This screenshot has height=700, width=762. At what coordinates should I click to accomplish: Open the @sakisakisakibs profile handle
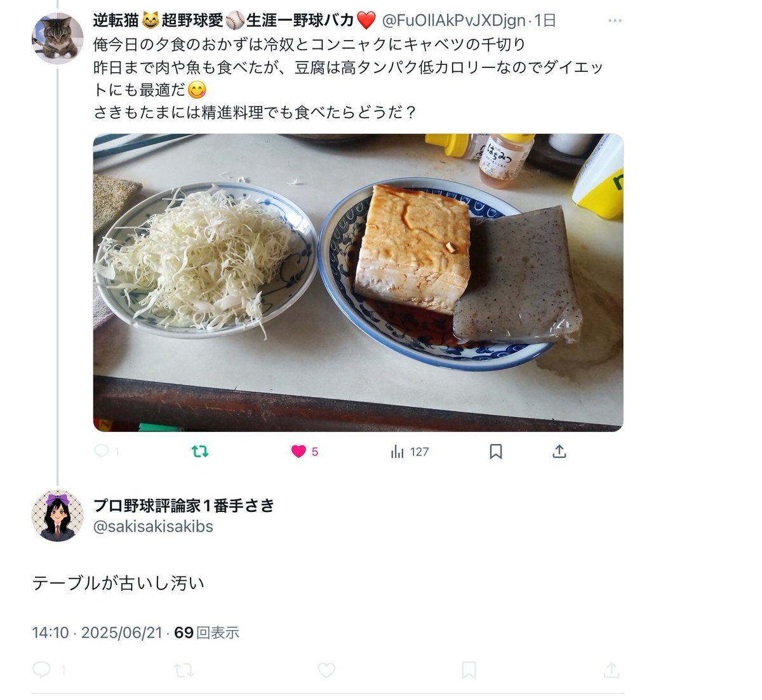(153, 527)
